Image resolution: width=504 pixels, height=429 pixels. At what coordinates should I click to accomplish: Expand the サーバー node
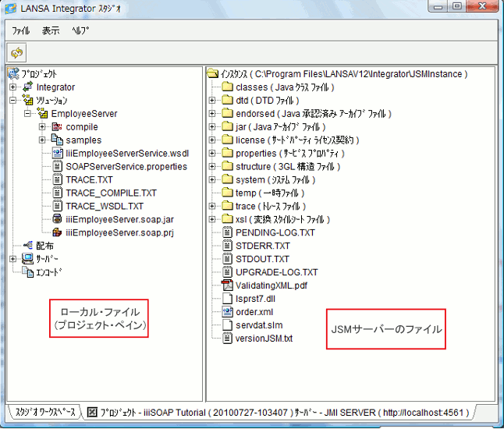pos(12,259)
